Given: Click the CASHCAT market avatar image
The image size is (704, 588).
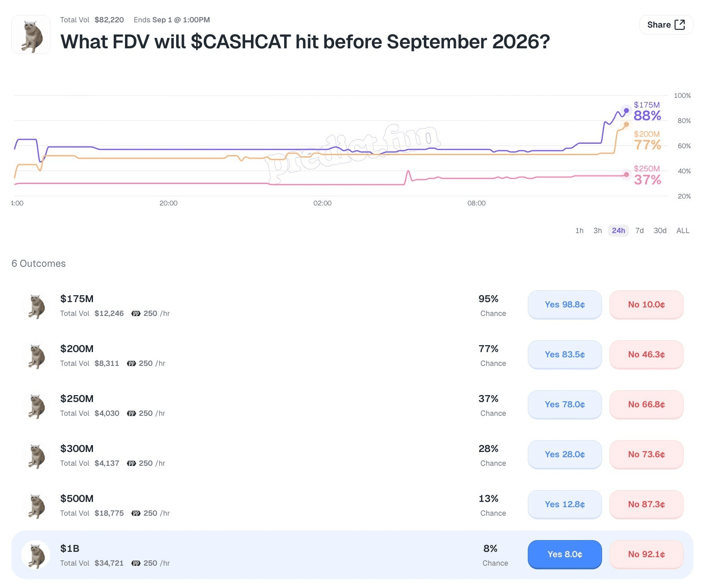Looking at the screenshot, I should tap(31, 35).
